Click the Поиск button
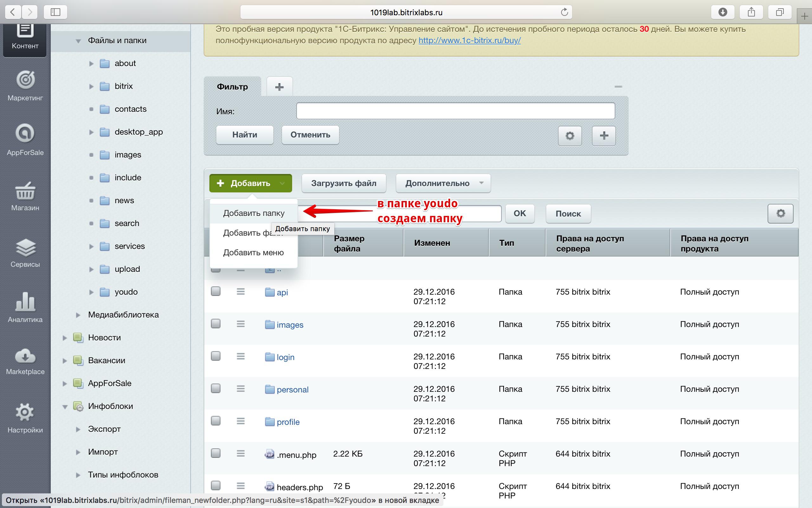Image resolution: width=812 pixels, height=508 pixels. coord(568,214)
